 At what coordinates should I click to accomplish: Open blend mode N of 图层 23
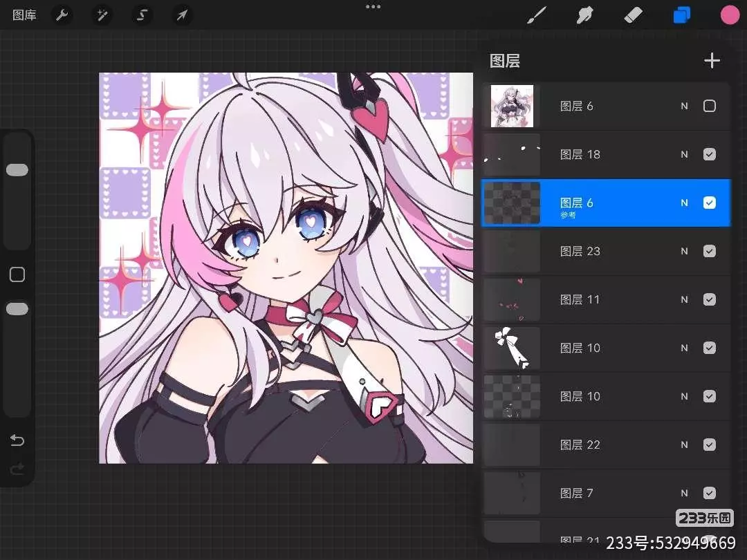tap(684, 251)
